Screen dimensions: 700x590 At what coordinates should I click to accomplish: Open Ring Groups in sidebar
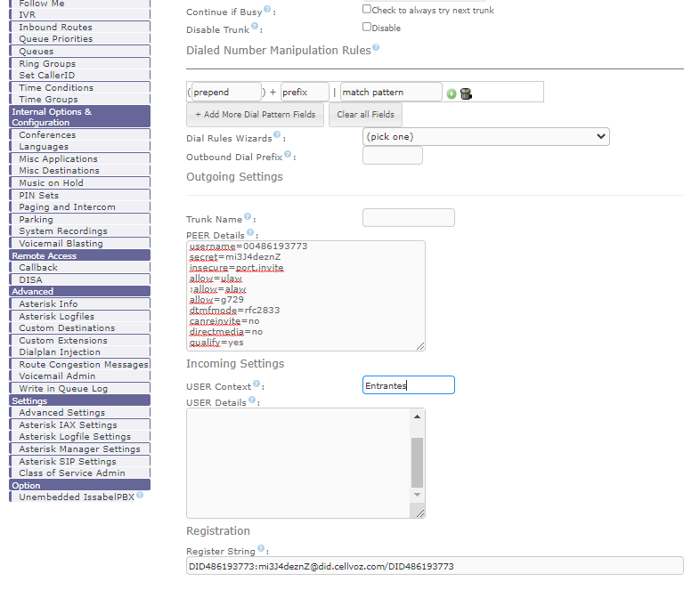(47, 64)
